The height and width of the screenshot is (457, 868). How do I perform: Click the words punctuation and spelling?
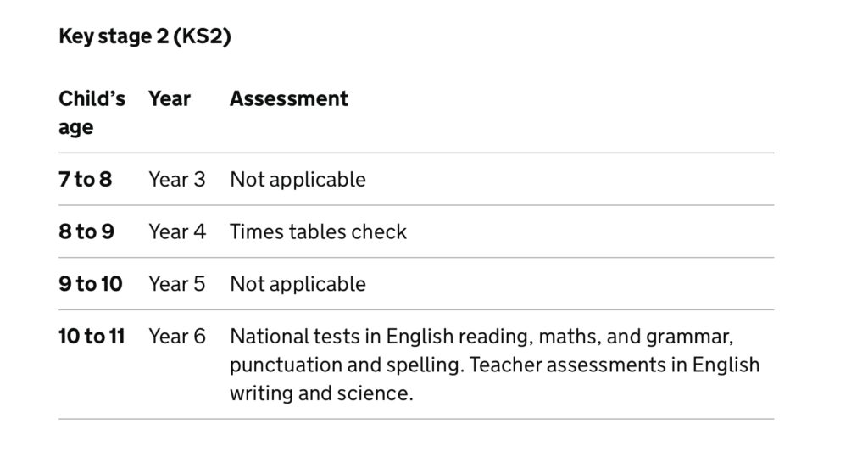click(x=345, y=365)
